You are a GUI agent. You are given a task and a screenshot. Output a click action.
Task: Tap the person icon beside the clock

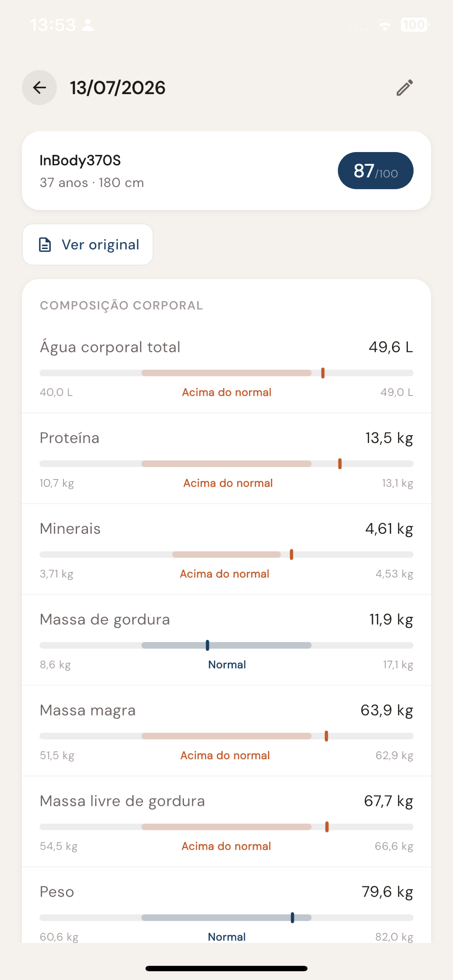click(88, 25)
